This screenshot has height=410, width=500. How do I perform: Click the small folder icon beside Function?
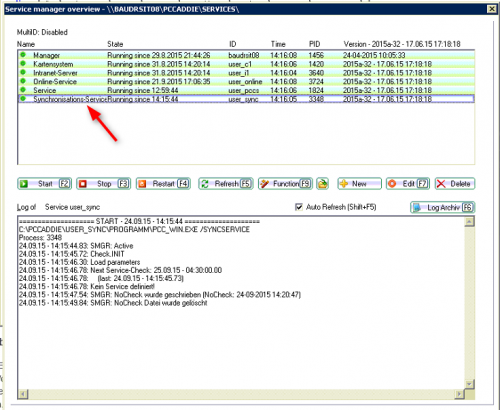tap(322, 184)
